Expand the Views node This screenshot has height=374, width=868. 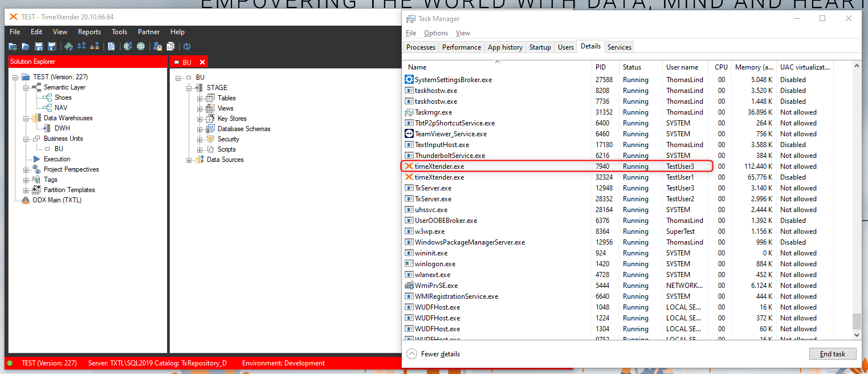tap(200, 108)
